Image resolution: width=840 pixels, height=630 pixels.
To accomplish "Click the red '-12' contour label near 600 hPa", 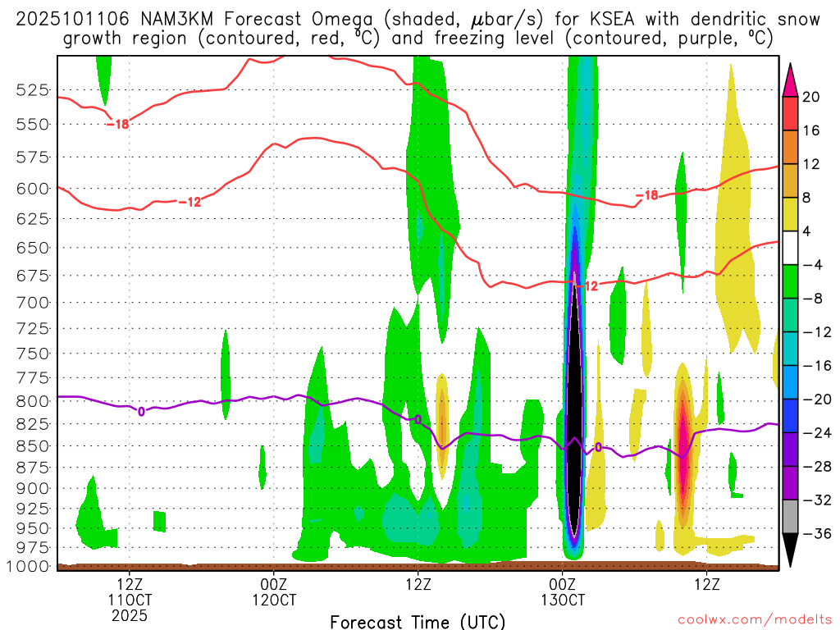I will (189, 202).
